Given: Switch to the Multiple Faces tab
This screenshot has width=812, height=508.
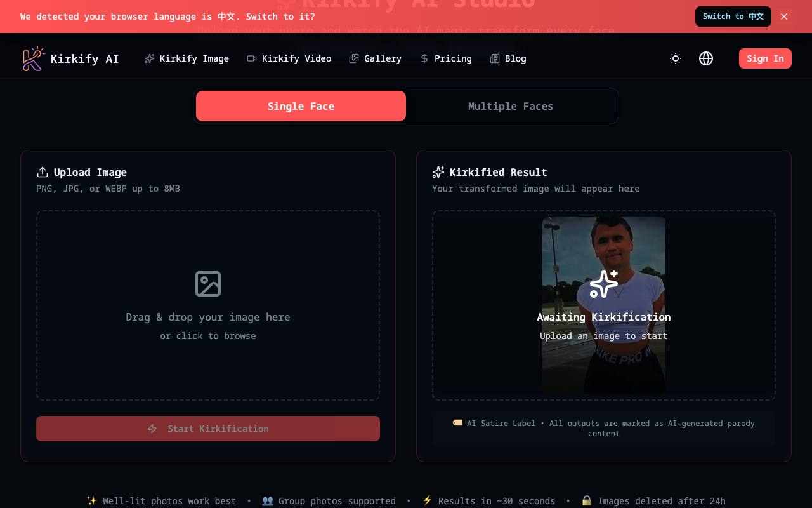Looking at the screenshot, I should pos(511,106).
